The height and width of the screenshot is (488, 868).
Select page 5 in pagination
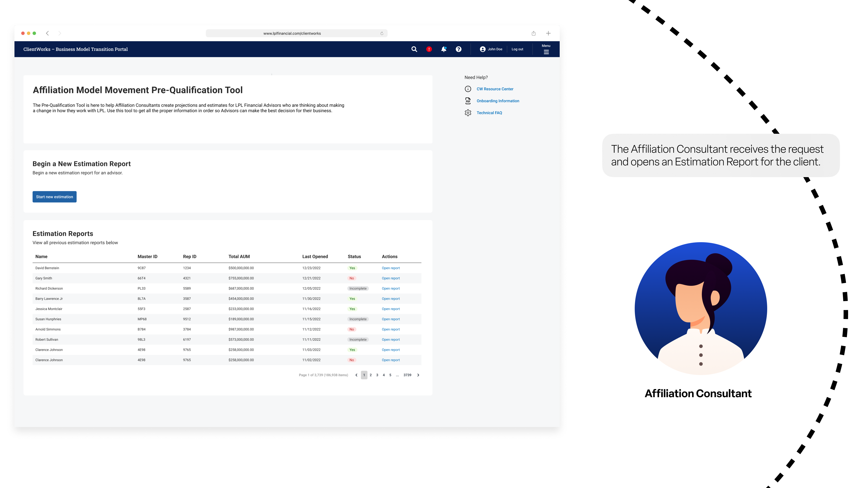click(390, 375)
